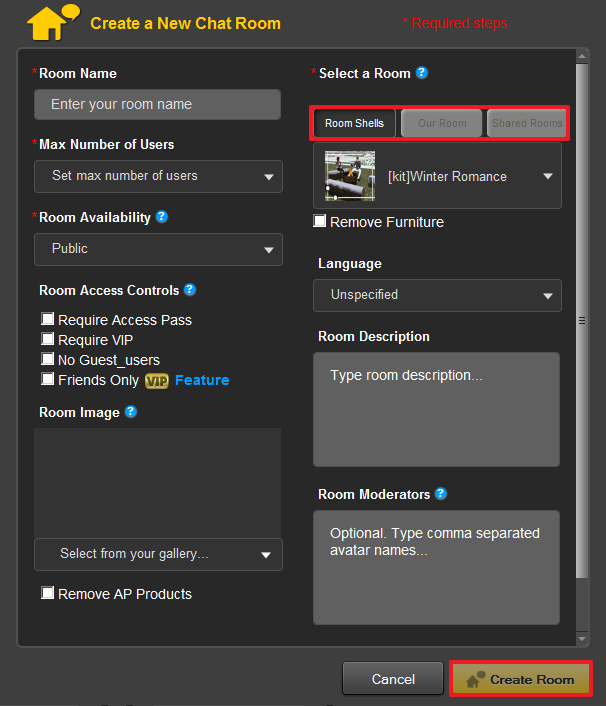Enable the Require Access Pass checkbox
The image size is (606, 706).
[48, 319]
